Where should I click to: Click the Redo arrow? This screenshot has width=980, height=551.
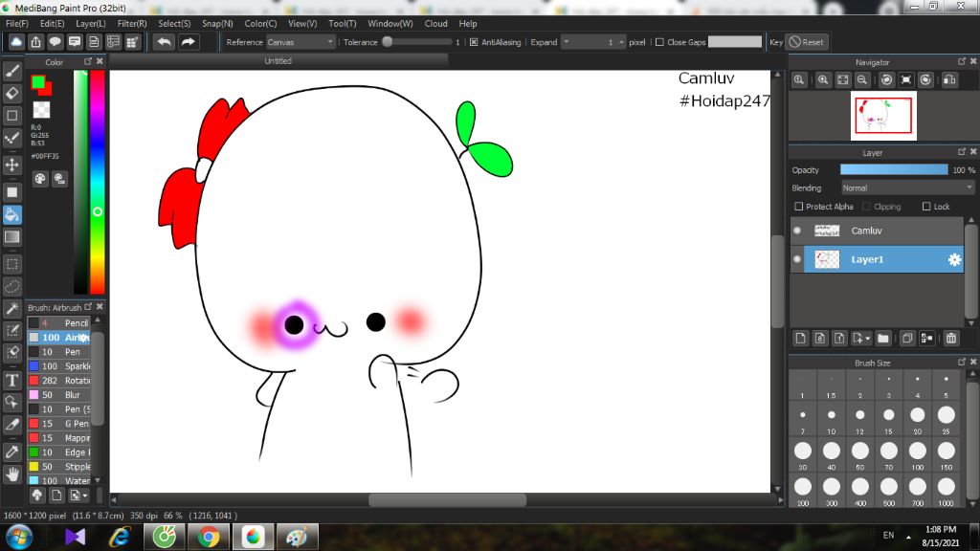pos(188,42)
